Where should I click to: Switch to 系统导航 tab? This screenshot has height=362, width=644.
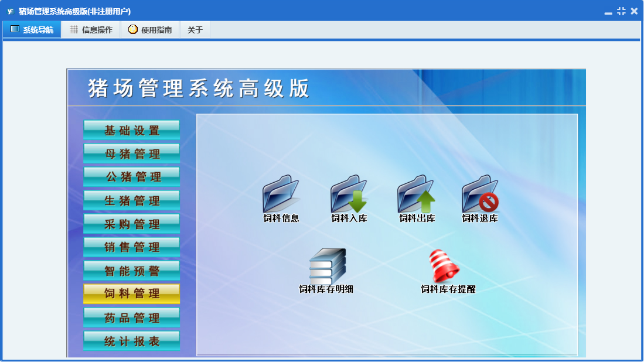[32, 29]
